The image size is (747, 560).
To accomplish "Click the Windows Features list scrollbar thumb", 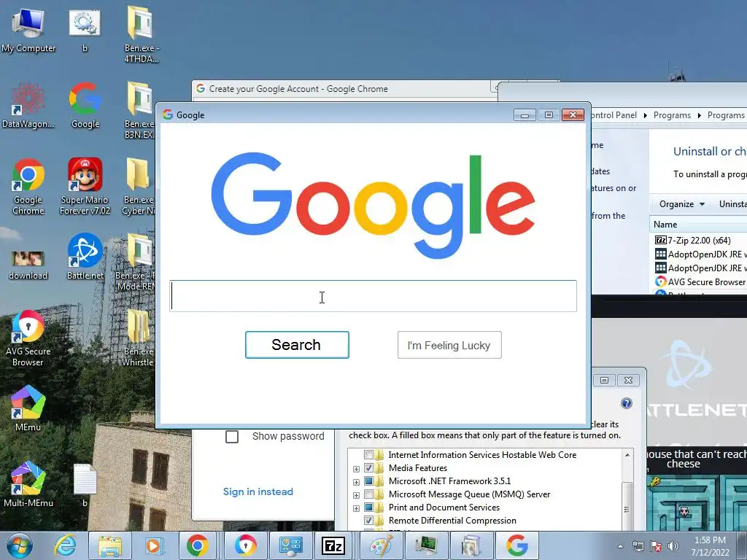I will click(x=627, y=507).
